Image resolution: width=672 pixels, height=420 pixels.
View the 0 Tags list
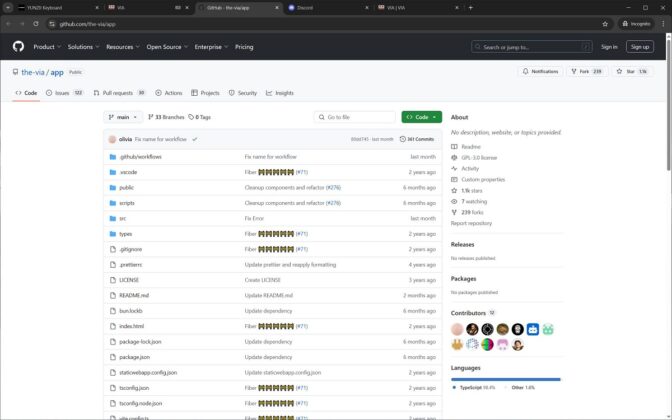click(200, 117)
